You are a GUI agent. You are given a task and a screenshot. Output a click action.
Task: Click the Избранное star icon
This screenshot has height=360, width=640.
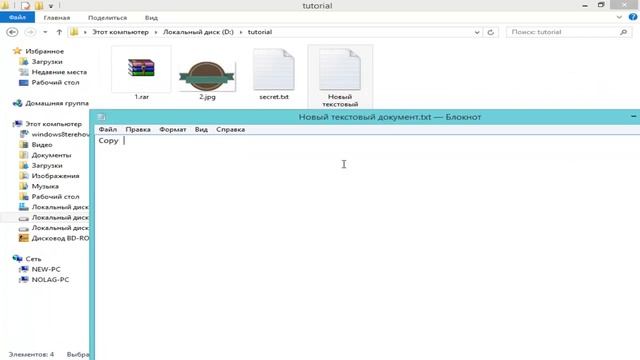(x=17, y=51)
